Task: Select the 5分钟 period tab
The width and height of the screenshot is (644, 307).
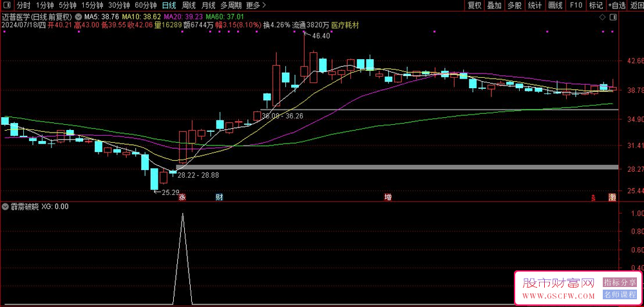Action: click(x=68, y=5)
